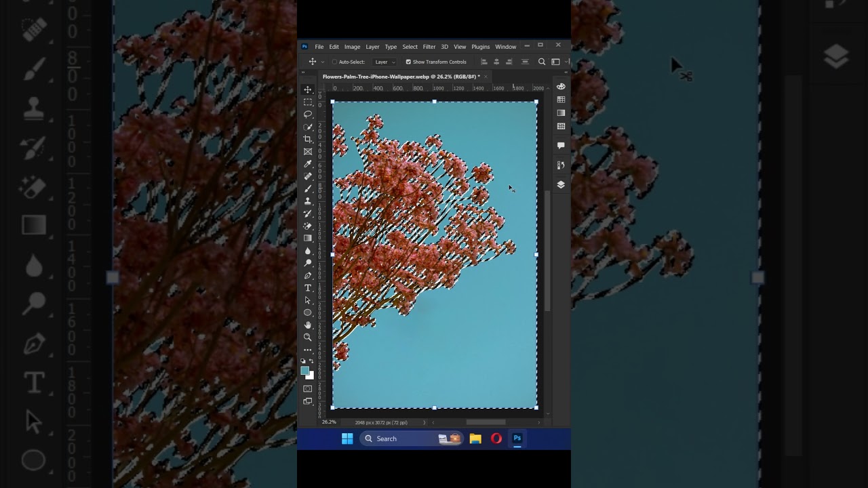Viewport: 868px width, 488px height.
Task: Click the horizontal scrollbar thumb
Action: 486,422
